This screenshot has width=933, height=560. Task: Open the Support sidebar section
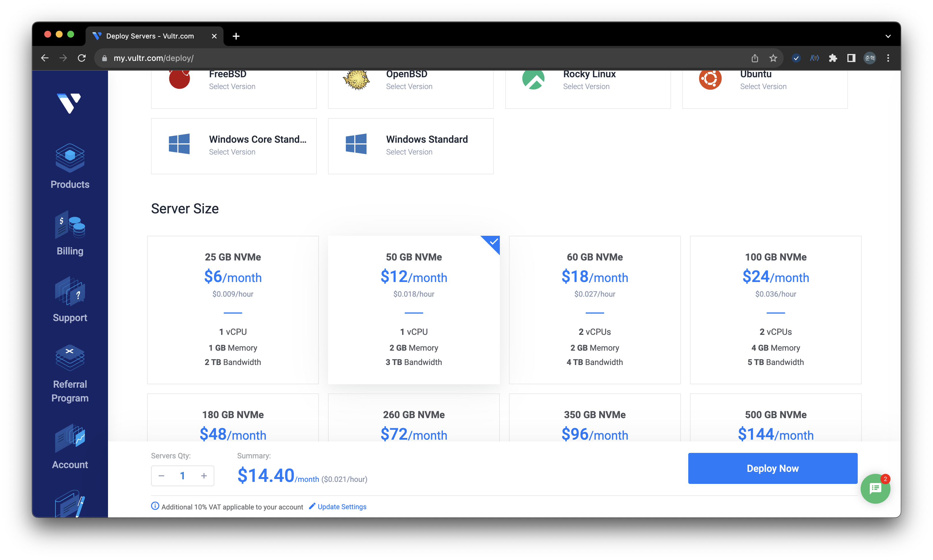point(70,300)
